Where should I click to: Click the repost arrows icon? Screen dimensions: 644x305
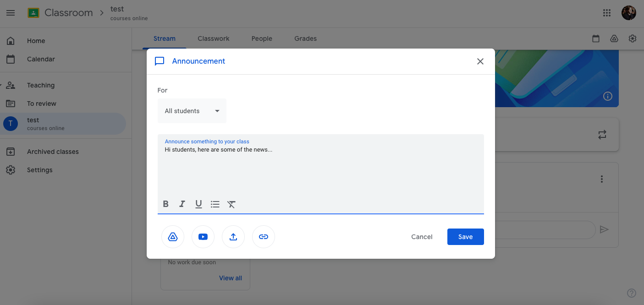pos(602,135)
